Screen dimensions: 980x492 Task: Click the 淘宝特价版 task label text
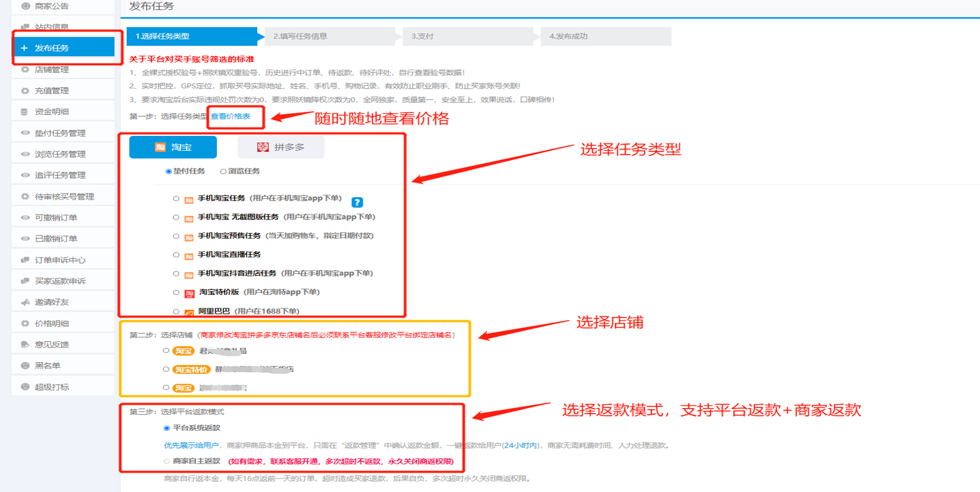click(x=219, y=292)
